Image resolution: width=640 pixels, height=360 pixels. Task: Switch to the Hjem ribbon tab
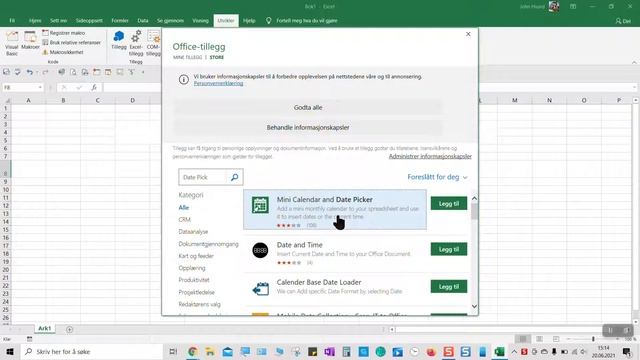(x=35, y=20)
